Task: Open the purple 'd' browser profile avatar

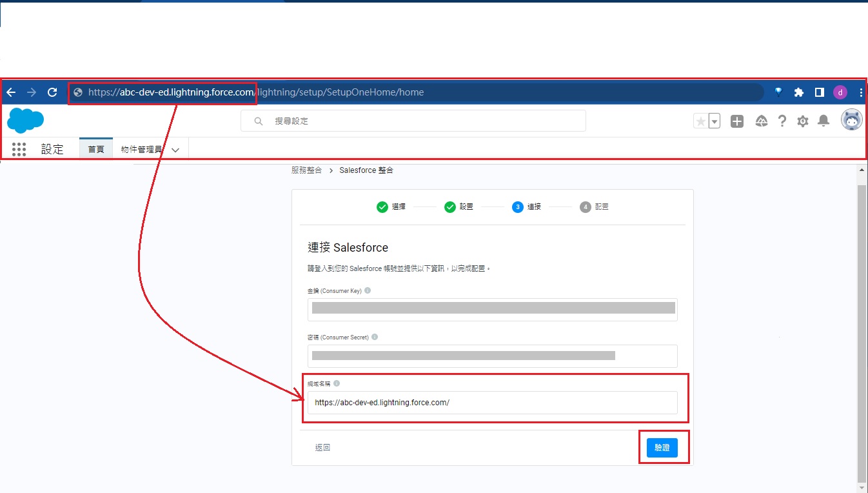Action: coord(840,92)
